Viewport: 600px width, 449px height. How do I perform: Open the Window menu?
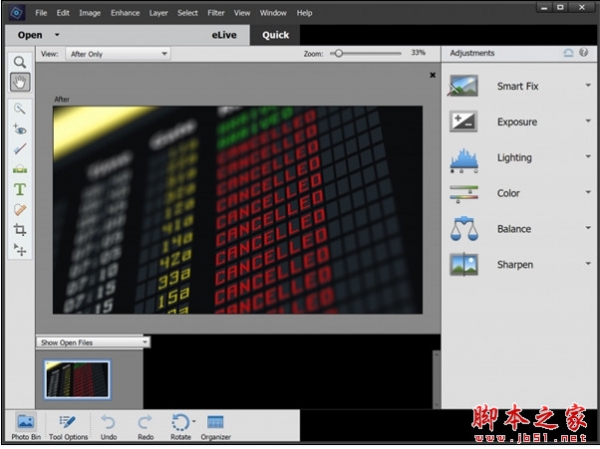[273, 13]
